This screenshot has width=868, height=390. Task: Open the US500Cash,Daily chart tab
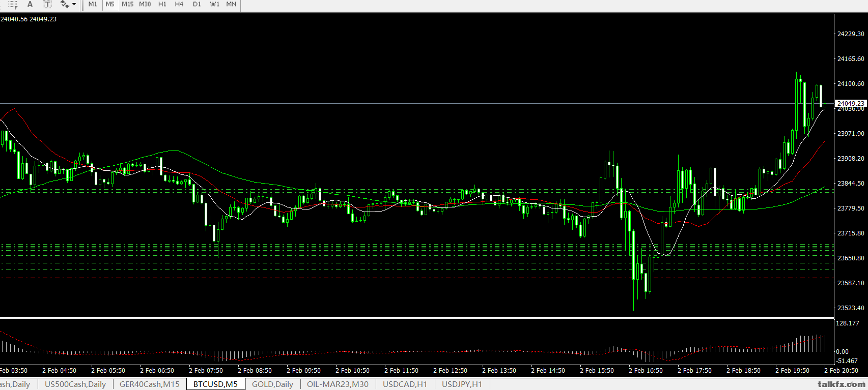tap(75, 384)
